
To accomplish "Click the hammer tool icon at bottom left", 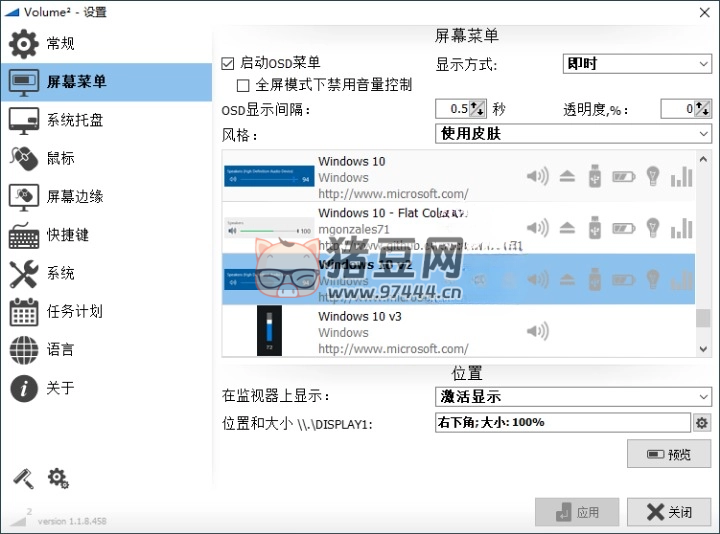I will 23,479.
